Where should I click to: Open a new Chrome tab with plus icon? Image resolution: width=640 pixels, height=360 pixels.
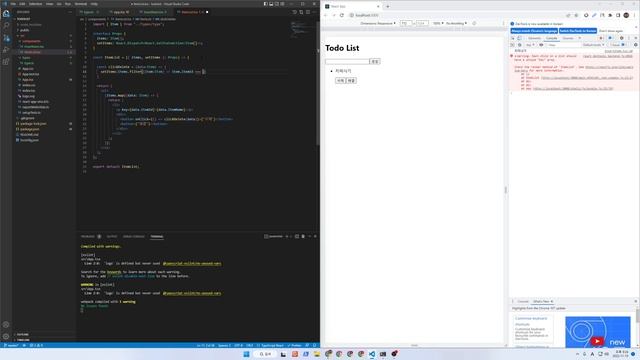click(x=387, y=6)
